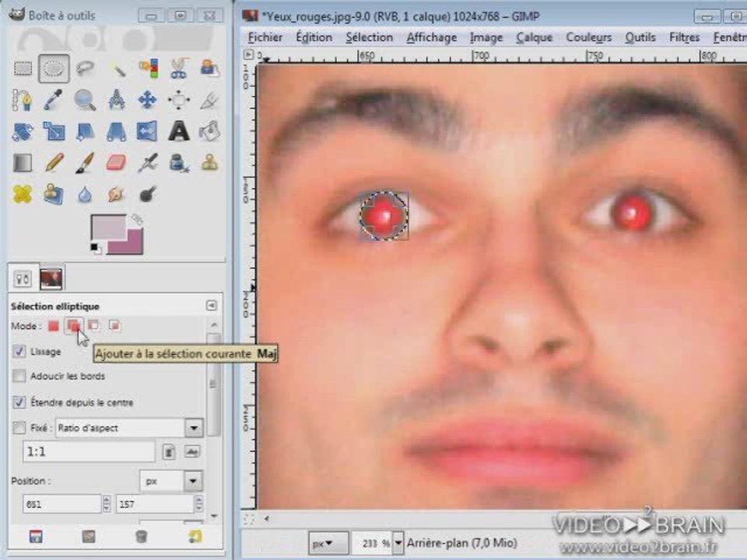747x560 pixels.
Task: Select the Scale tool
Action: coord(54,131)
